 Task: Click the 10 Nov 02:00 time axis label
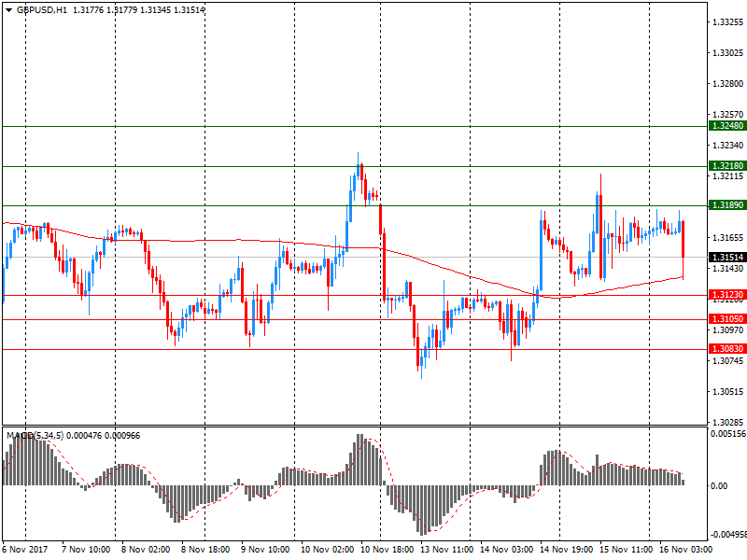[x=328, y=550]
